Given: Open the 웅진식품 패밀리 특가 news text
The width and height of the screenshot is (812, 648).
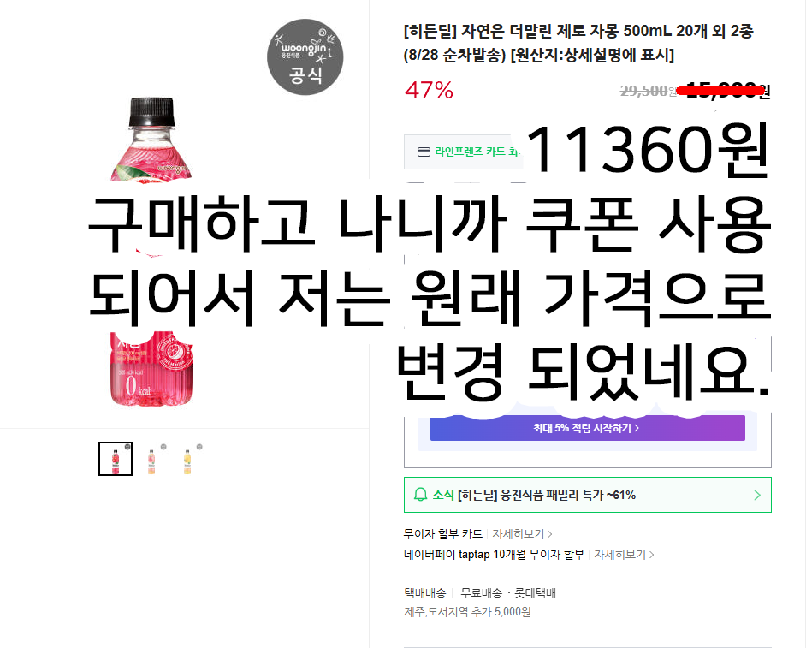Looking at the screenshot, I should pos(547,495).
